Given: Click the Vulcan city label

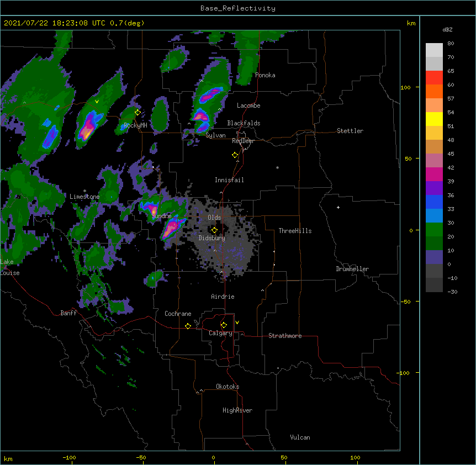Looking at the screenshot, I should [x=300, y=437].
